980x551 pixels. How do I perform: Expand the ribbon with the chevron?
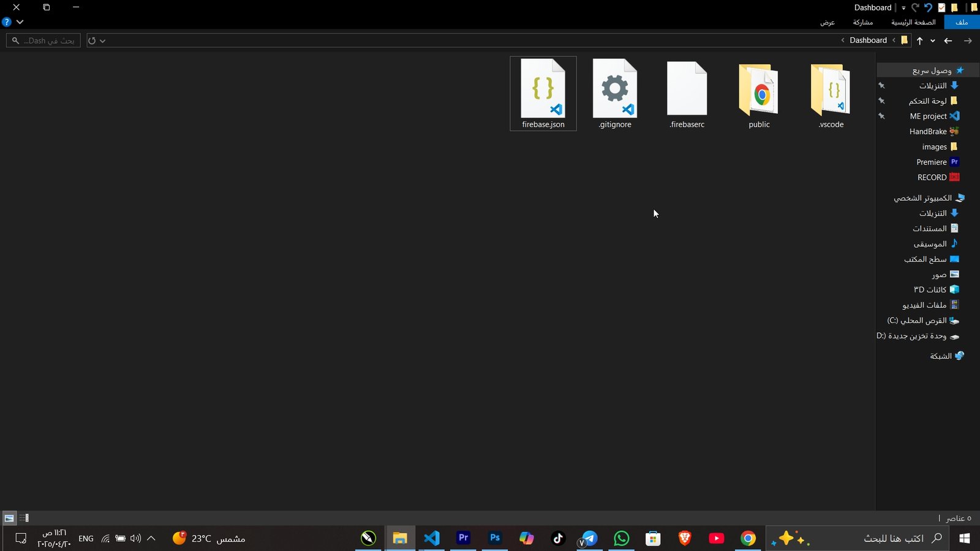[20, 22]
